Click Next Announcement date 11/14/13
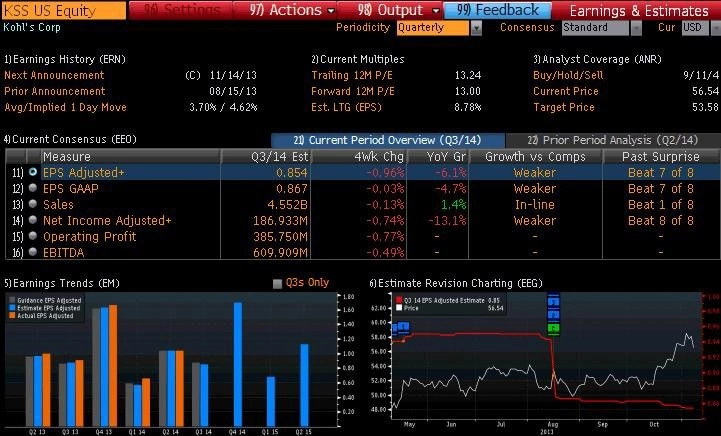721x436 pixels. tap(233, 75)
